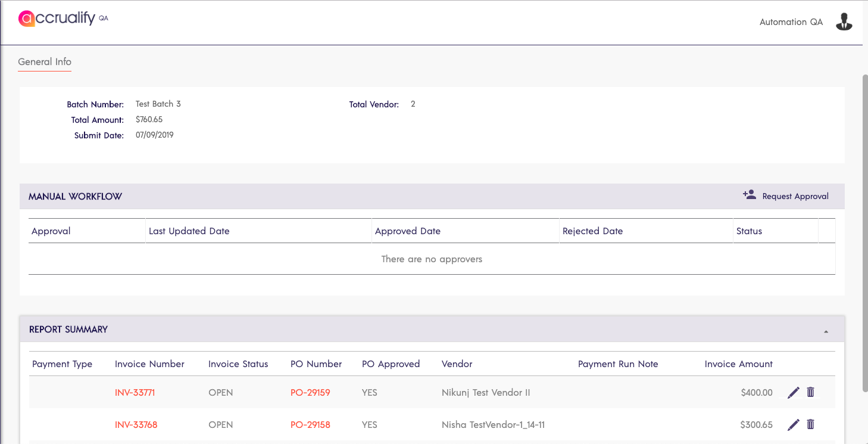Open purchase order link PO-29159
The height and width of the screenshot is (444, 868).
tap(310, 393)
